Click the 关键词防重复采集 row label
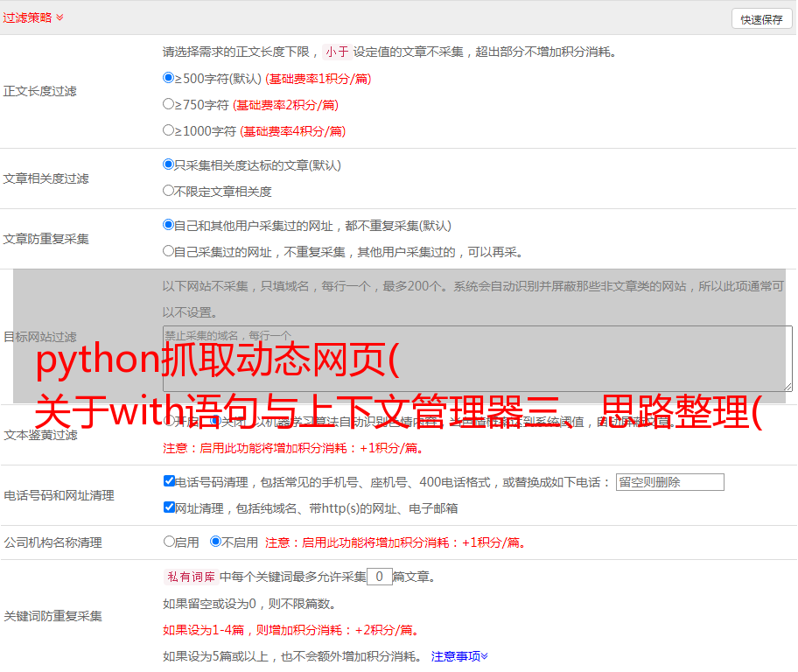The height and width of the screenshot is (672, 798). pyautogui.click(x=52, y=616)
